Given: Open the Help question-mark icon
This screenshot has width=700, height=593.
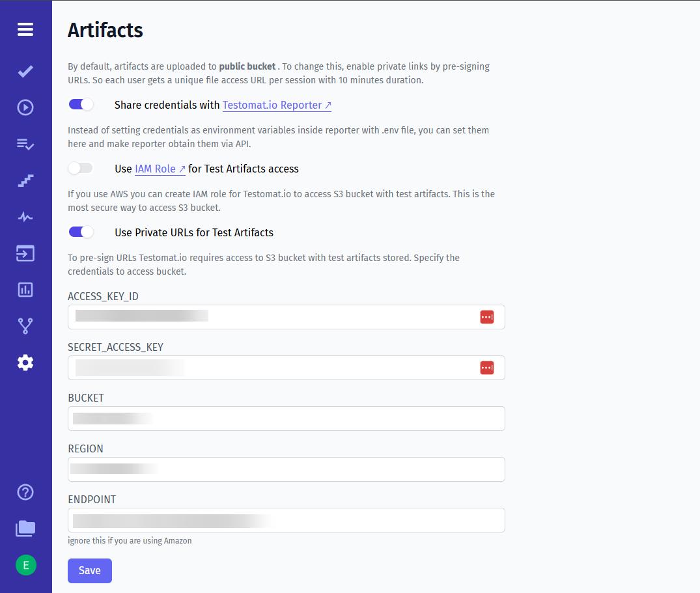Looking at the screenshot, I should coord(25,493).
